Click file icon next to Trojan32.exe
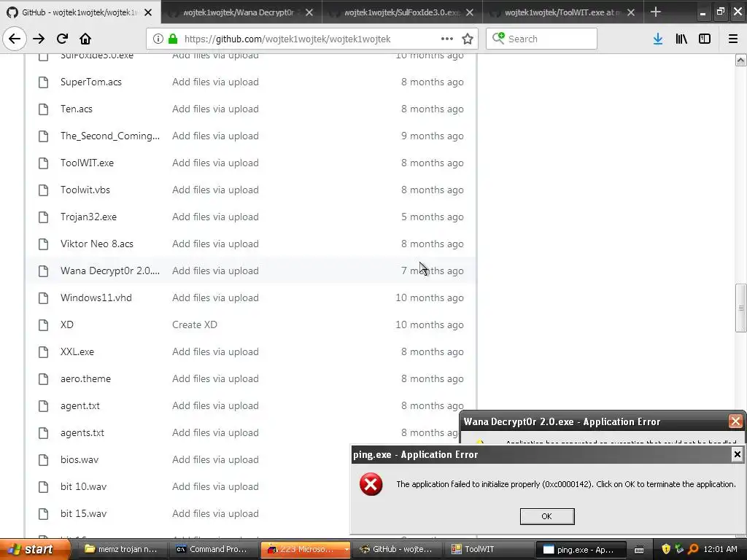The height and width of the screenshot is (560, 747). (43, 217)
